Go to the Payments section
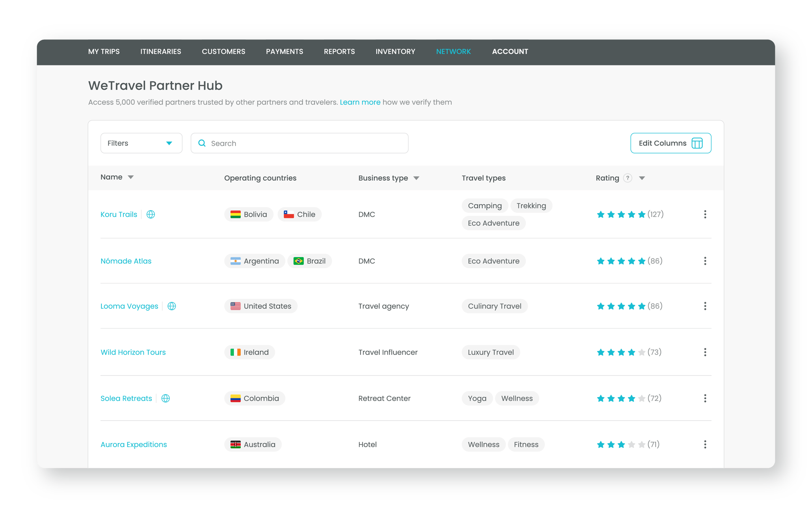 point(284,52)
